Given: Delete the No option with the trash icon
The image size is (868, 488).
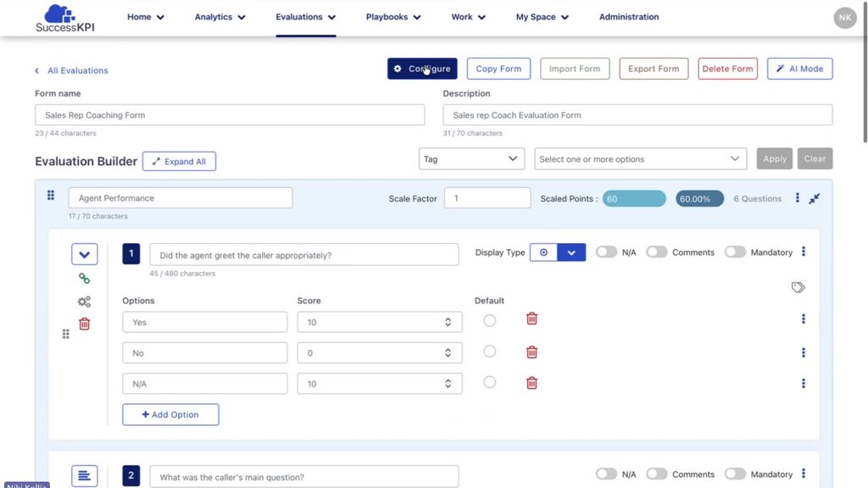Looking at the screenshot, I should pyautogui.click(x=531, y=352).
